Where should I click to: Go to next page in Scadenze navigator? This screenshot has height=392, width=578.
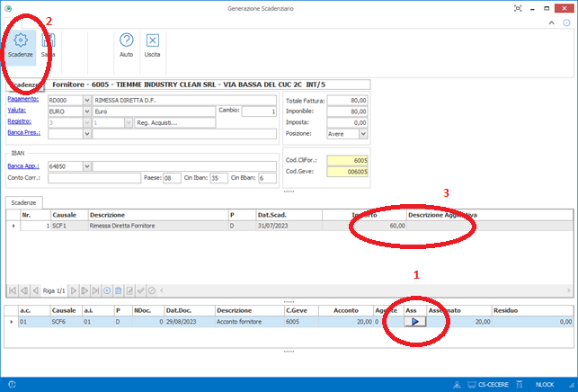click(x=84, y=290)
